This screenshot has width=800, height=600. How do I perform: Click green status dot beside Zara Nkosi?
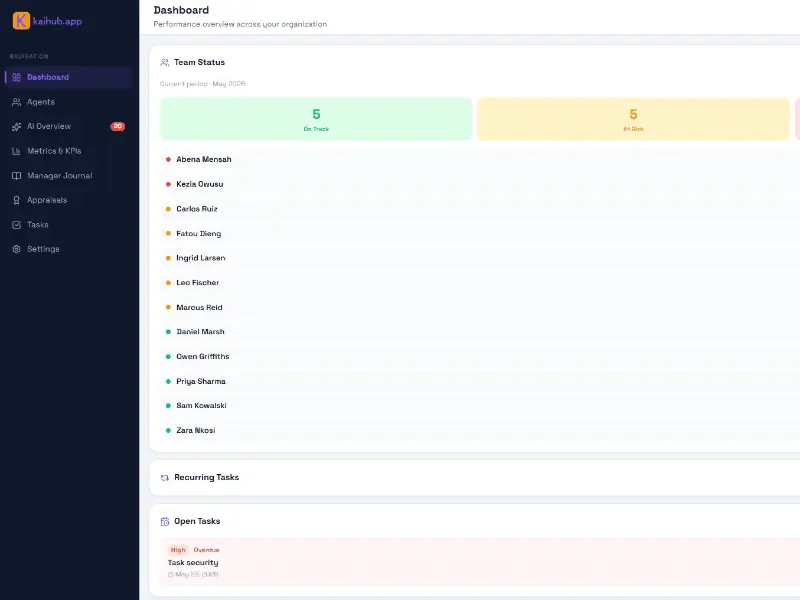[168, 431]
